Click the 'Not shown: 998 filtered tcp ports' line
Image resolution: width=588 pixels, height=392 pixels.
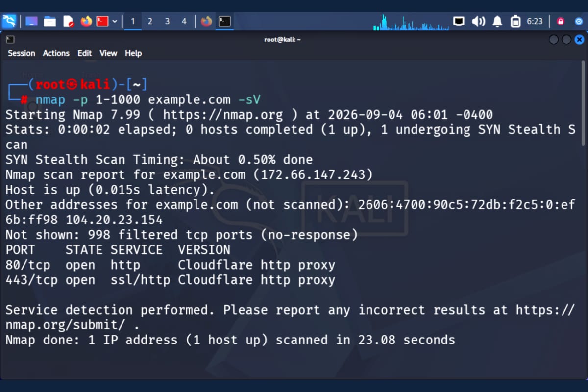tap(182, 235)
